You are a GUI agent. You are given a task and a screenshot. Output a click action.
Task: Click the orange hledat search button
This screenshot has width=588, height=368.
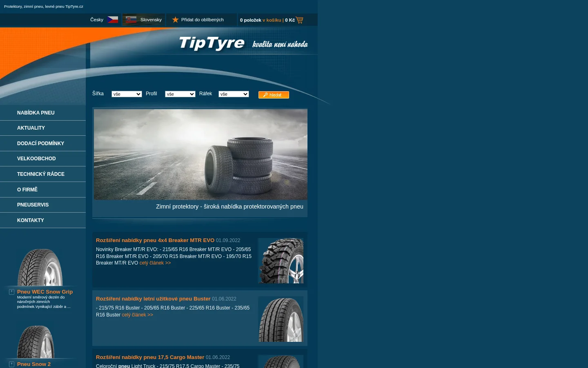274,95
